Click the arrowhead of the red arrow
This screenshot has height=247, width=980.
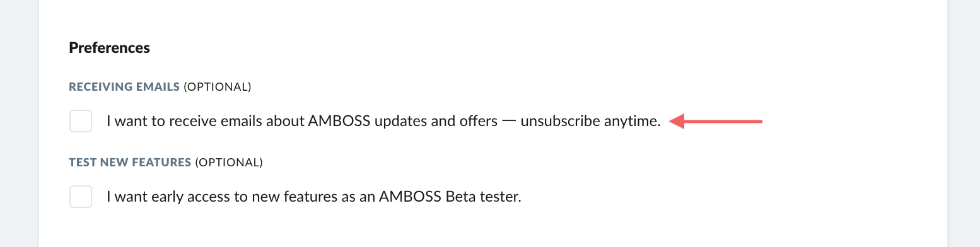click(676, 121)
